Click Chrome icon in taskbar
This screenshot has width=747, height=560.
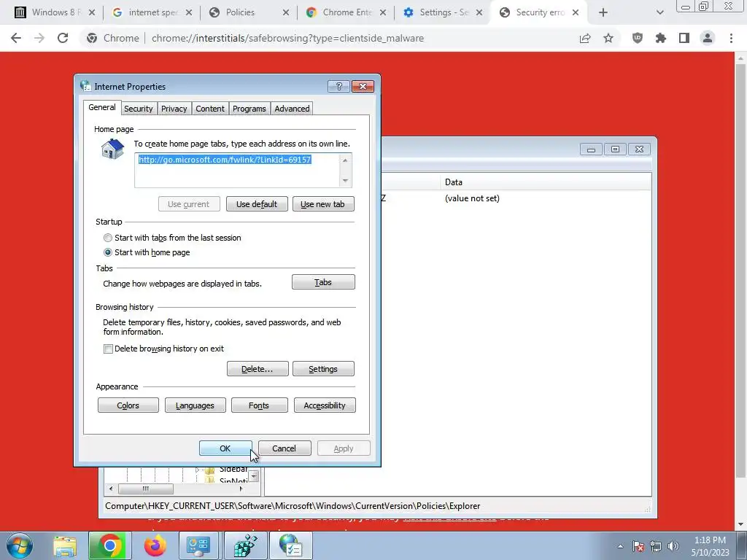coord(109,545)
